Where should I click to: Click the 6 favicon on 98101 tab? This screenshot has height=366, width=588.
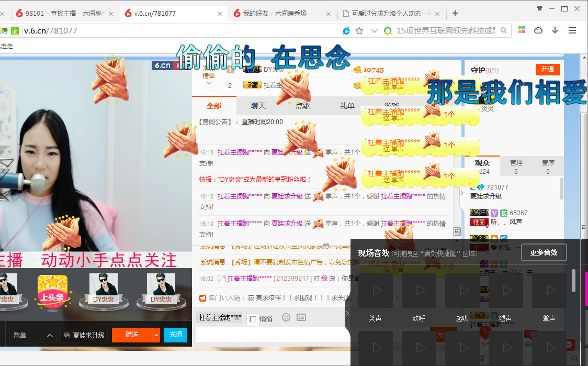[19, 14]
